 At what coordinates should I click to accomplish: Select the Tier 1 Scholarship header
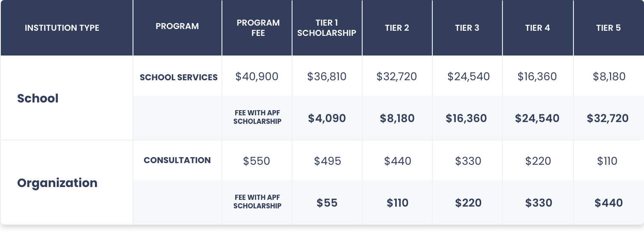327,28
